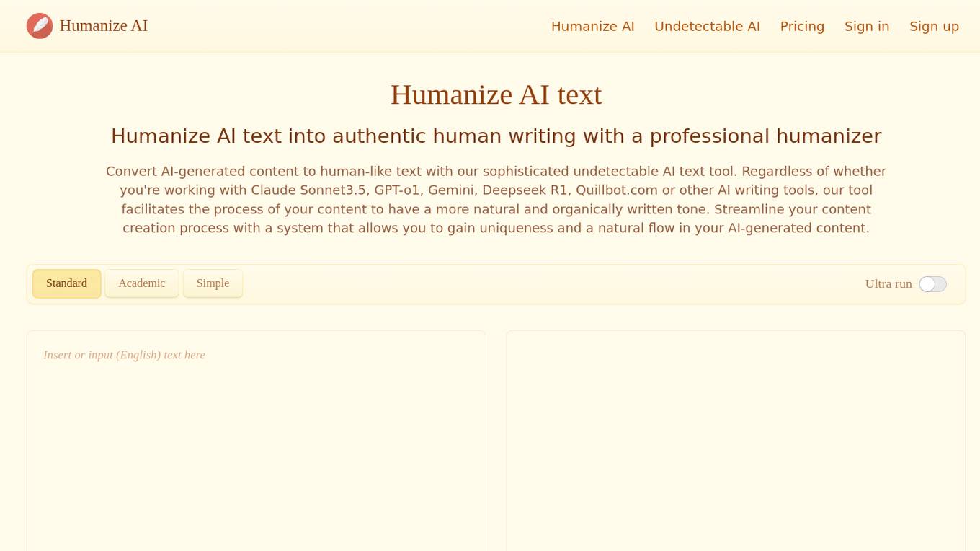Click the 'Humanize AI text' main heading
The image size is (980, 551).
click(496, 94)
